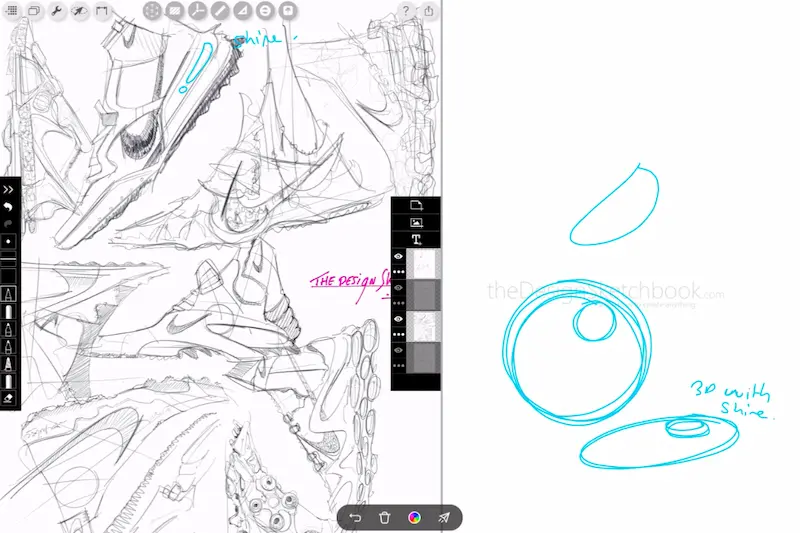Click the undo arrow in bottom bar
Image resolution: width=800 pixels, height=533 pixels.
[355, 518]
